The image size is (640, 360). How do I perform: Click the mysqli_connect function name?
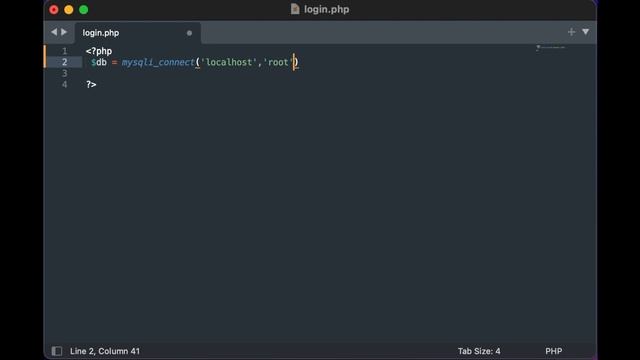(x=158, y=62)
